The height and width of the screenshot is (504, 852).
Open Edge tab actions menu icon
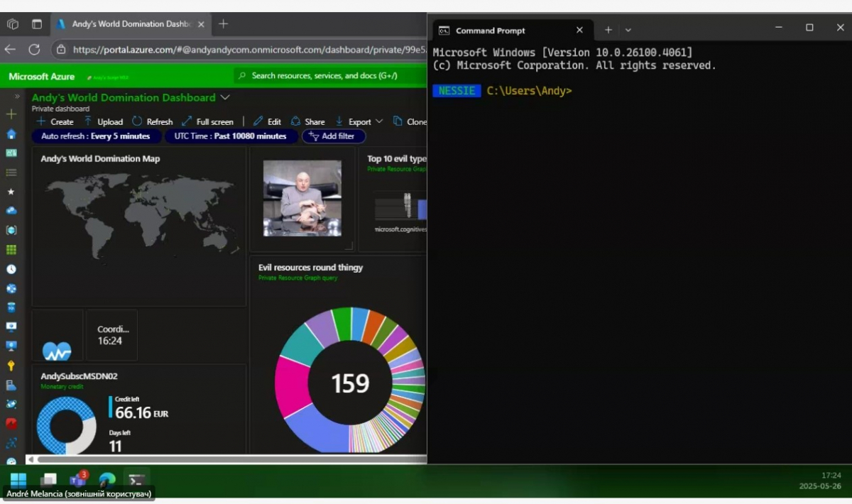pos(37,24)
